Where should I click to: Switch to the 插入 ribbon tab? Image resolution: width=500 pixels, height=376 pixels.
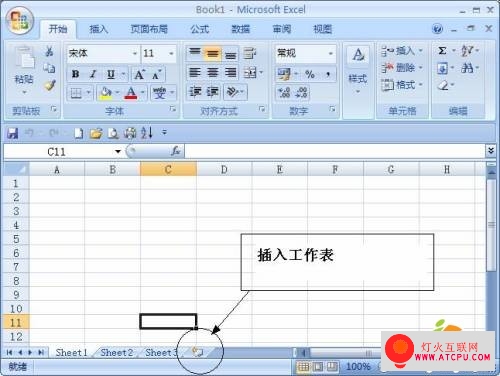tap(99, 29)
